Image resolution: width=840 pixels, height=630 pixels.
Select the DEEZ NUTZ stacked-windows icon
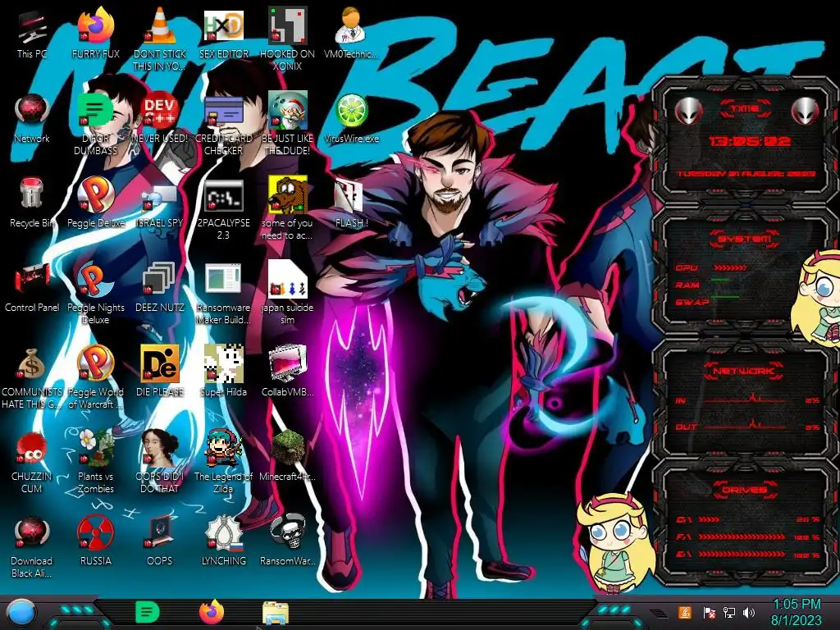(x=160, y=287)
